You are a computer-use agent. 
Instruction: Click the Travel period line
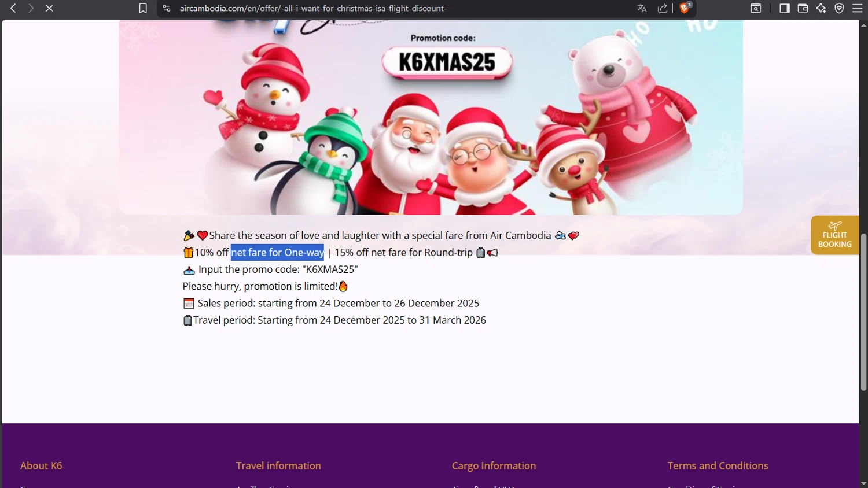334,320
